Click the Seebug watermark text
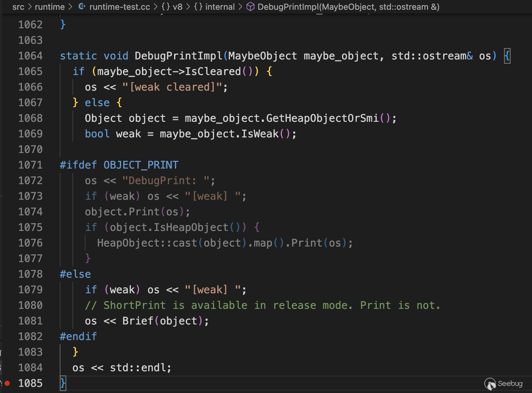The image size is (532, 393). click(510, 384)
